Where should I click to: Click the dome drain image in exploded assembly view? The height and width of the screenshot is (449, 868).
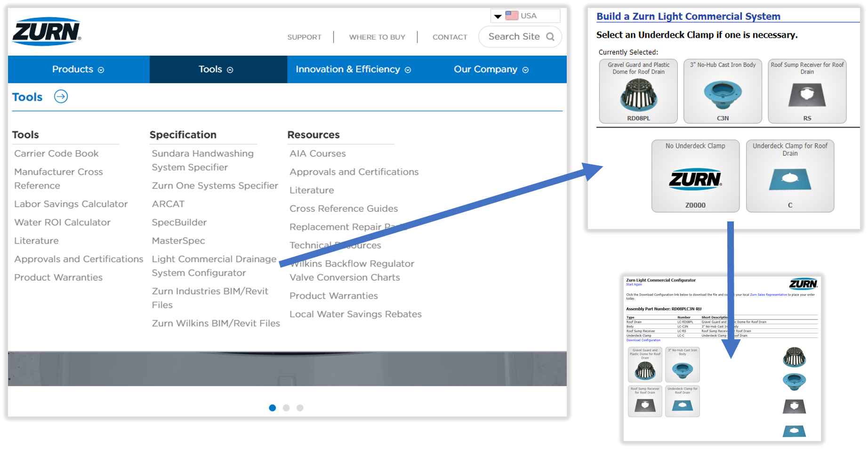tap(794, 357)
